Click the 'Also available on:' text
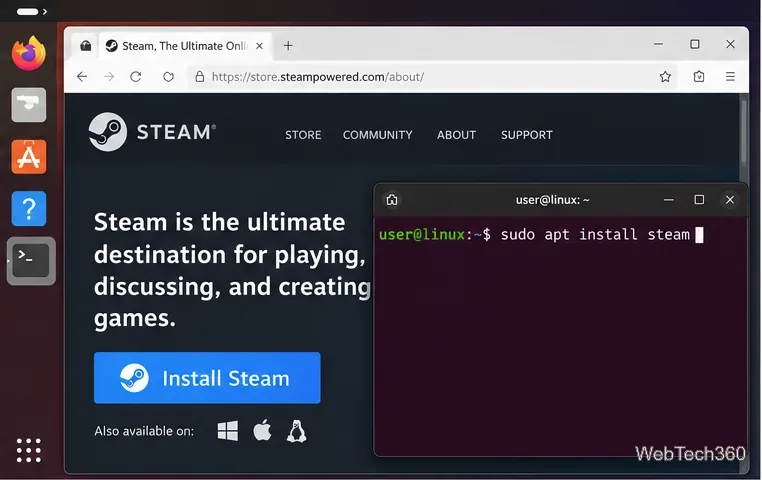This screenshot has height=480, width=762. (x=144, y=431)
